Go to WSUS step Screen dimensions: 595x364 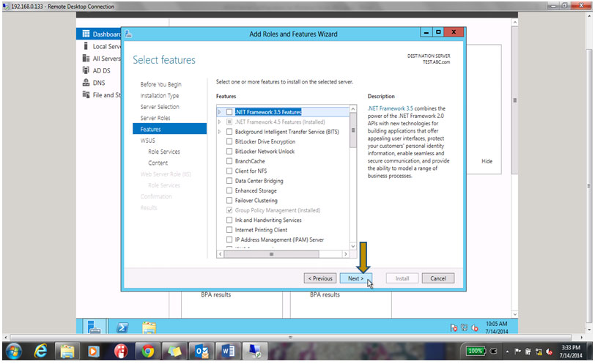[x=147, y=141]
